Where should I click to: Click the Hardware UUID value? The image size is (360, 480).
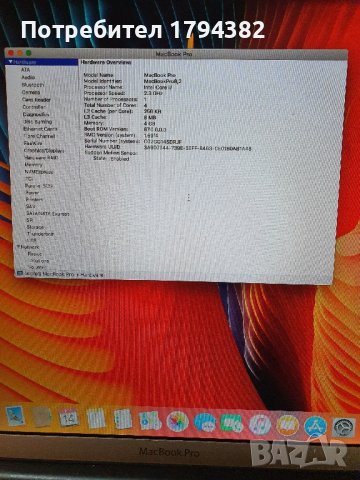[198, 148]
